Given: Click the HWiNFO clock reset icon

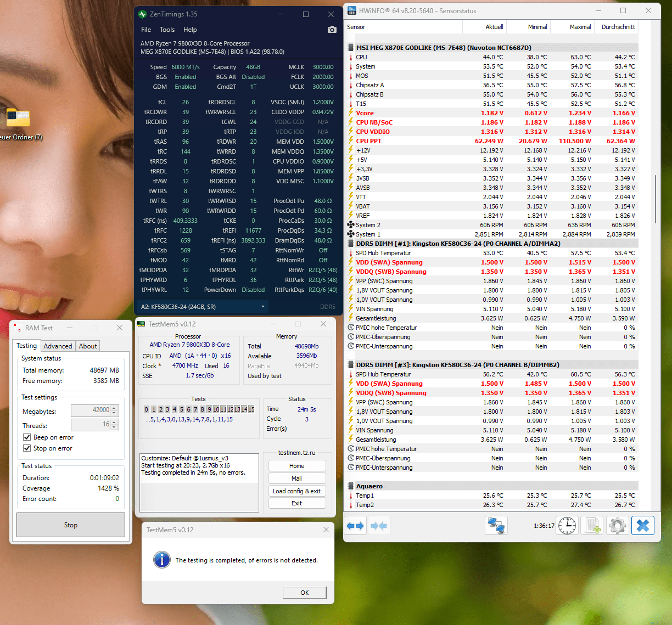Looking at the screenshot, I should point(567,526).
